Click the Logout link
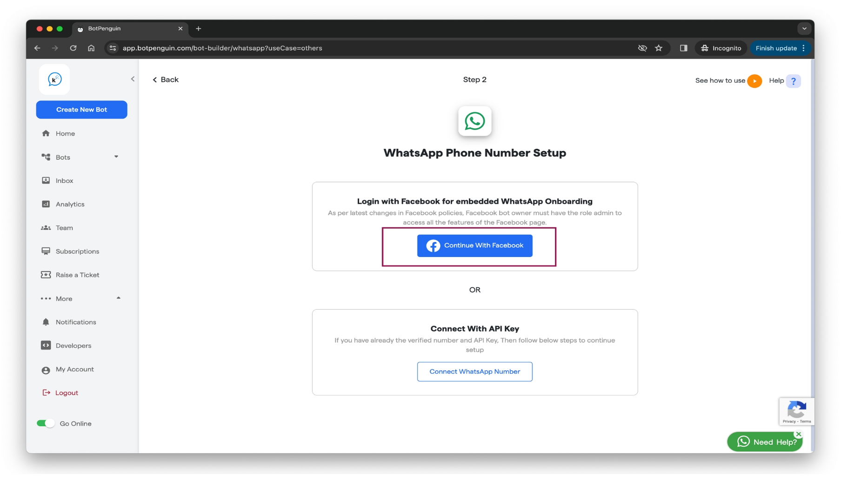This screenshot has width=868, height=502. point(67,393)
